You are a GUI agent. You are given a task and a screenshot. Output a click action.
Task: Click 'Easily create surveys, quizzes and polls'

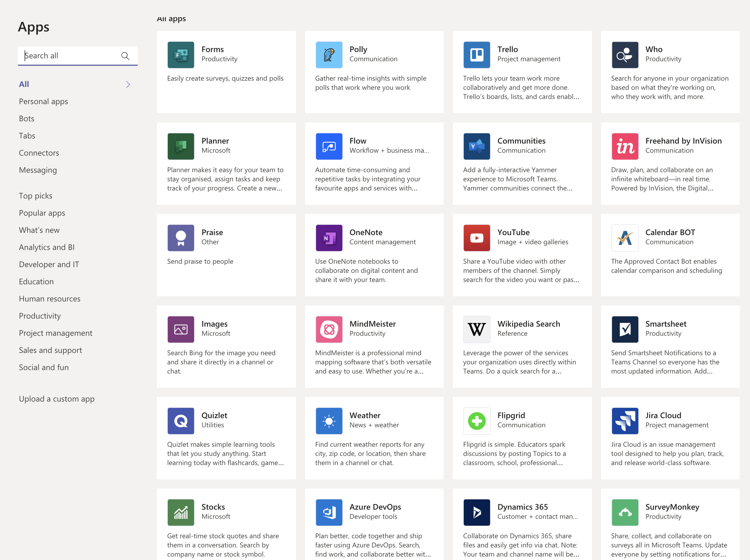pyautogui.click(x=225, y=78)
